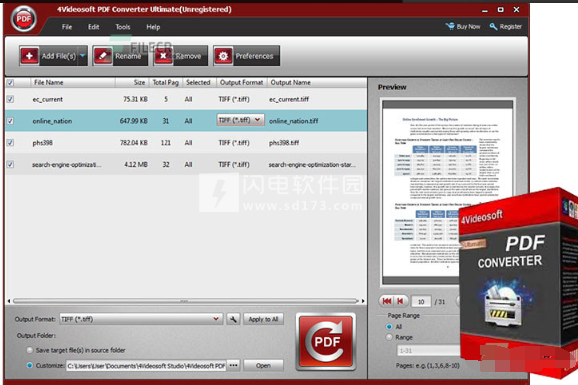Go to first preview page
578x385 pixels.
(x=387, y=301)
